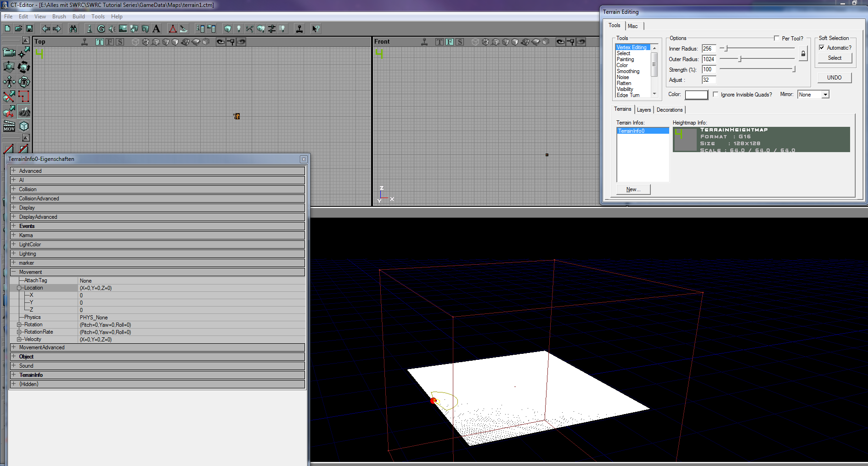
Task: Click the Adjust value input field
Action: pos(709,80)
